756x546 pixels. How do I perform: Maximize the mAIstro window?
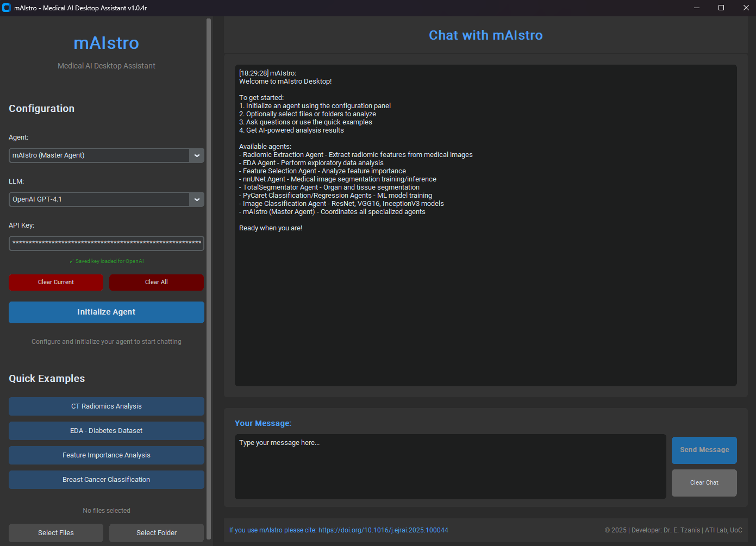tap(721, 8)
